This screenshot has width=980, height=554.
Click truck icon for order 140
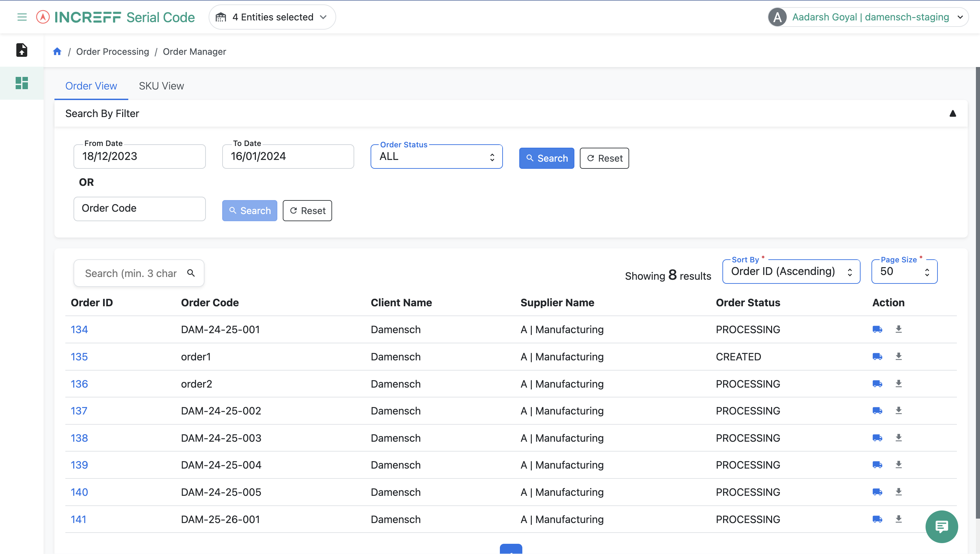pyautogui.click(x=877, y=492)
